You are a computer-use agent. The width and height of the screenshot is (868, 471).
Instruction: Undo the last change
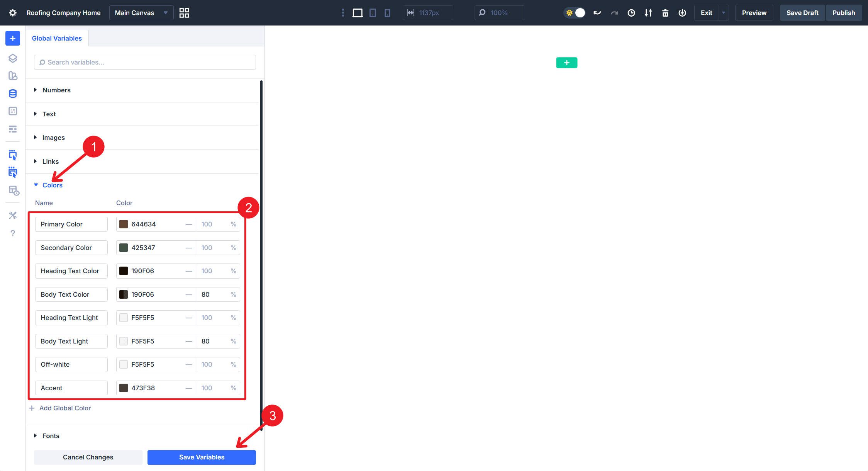click(x=597, y=13)
